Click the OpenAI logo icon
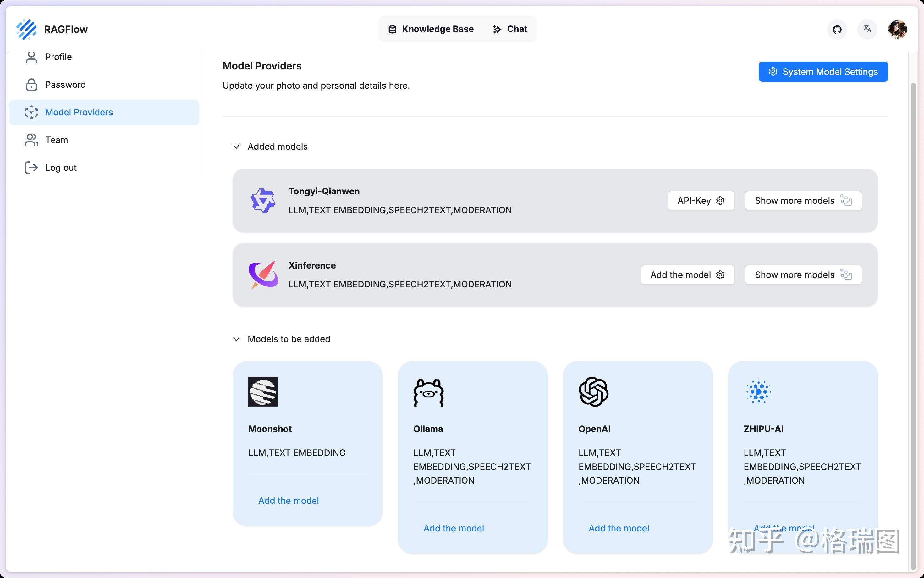Screen dimensions: 924x578 pyautogui.click(x=593, y=392)
